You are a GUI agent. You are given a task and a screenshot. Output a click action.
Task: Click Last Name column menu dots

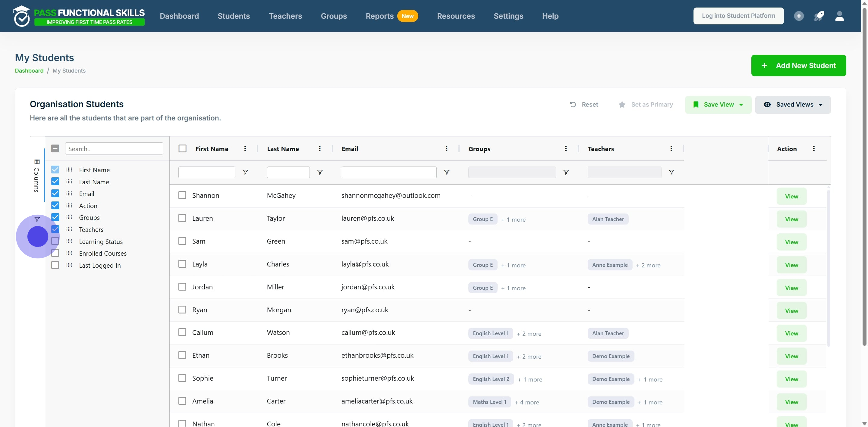pos(319,148)
